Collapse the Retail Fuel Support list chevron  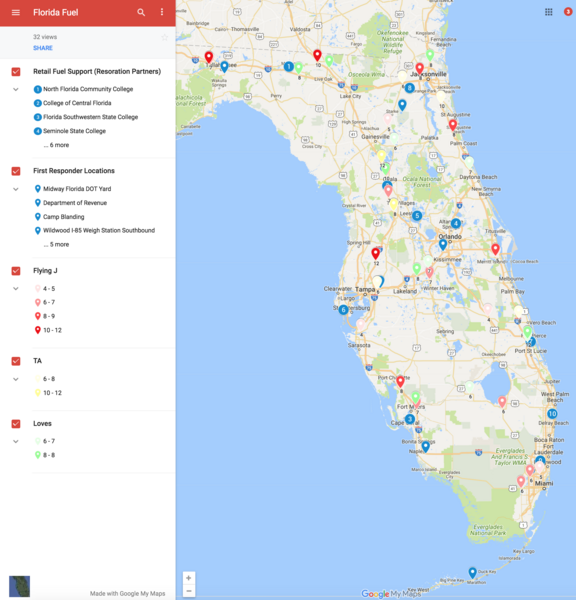(x=16, y=89)
